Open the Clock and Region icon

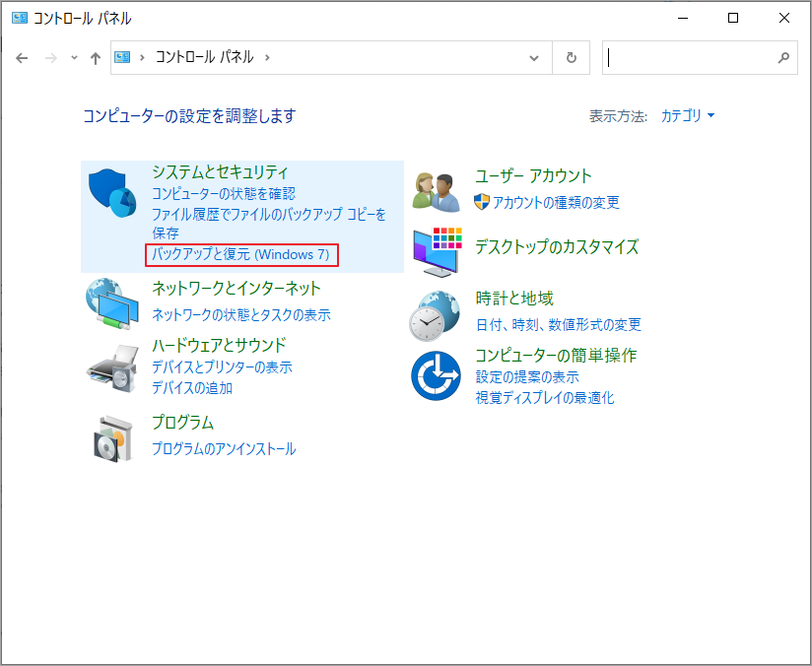(x=435, y=315)
